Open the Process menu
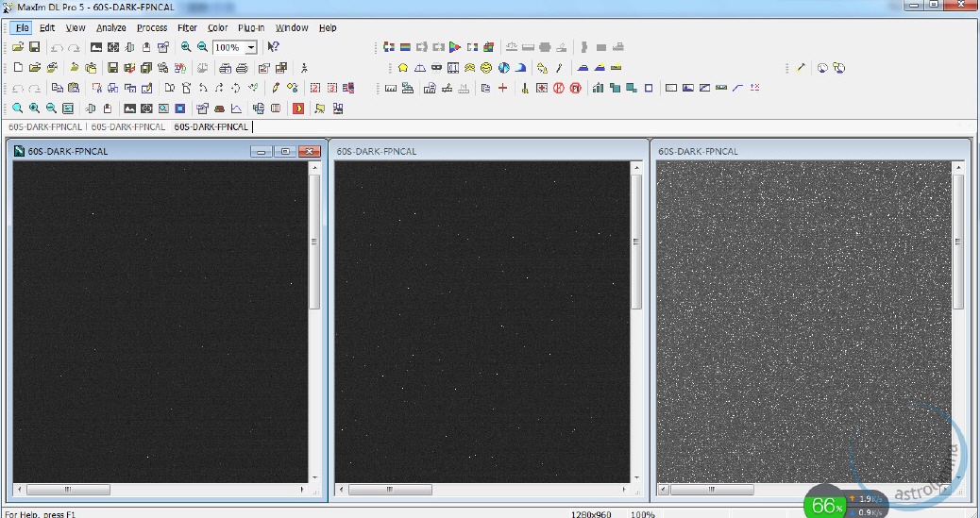 pyautogui.click(x=151, y=28)
